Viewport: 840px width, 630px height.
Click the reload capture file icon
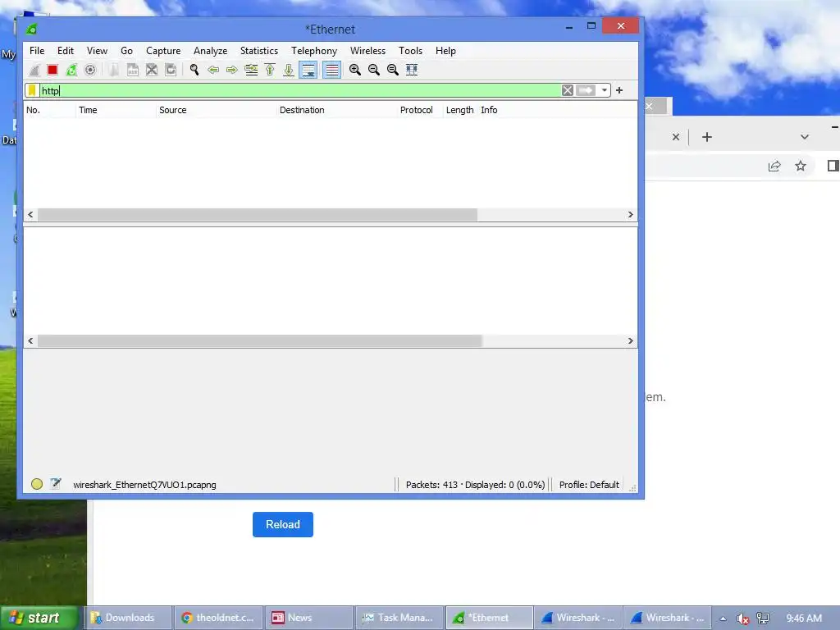171,70
